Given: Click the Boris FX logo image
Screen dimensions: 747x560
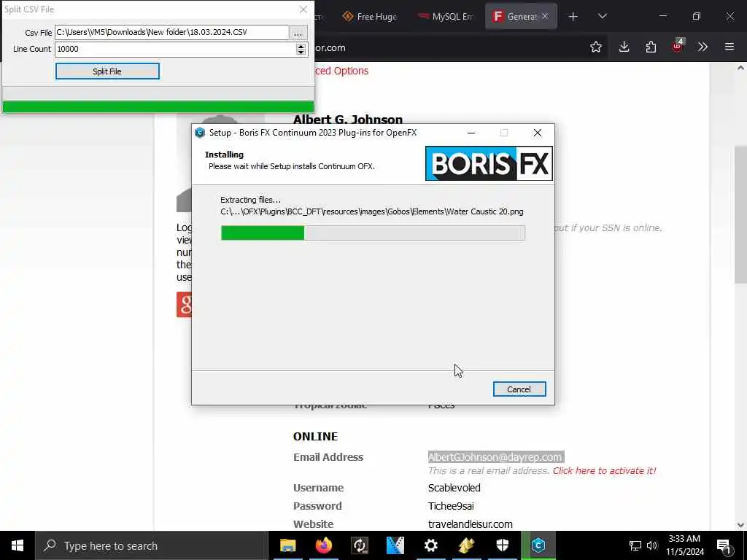Looking at the screenshot, I should 489,163.
